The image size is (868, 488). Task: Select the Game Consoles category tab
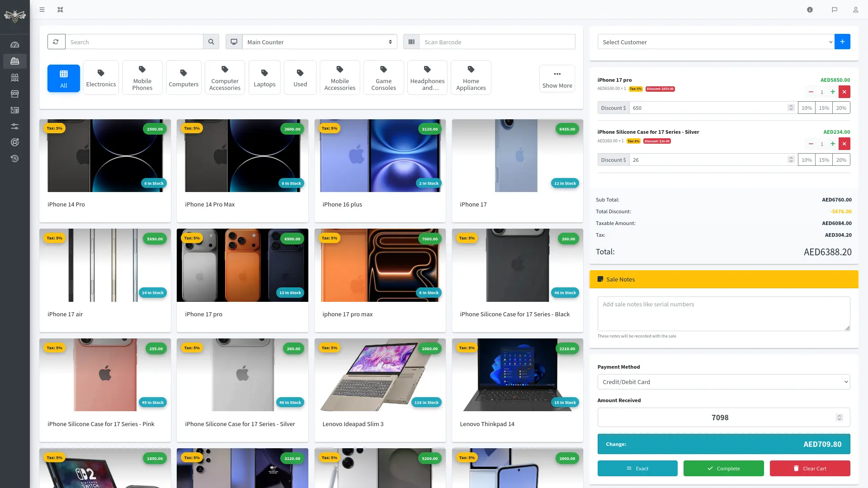[x=383, y=78]
